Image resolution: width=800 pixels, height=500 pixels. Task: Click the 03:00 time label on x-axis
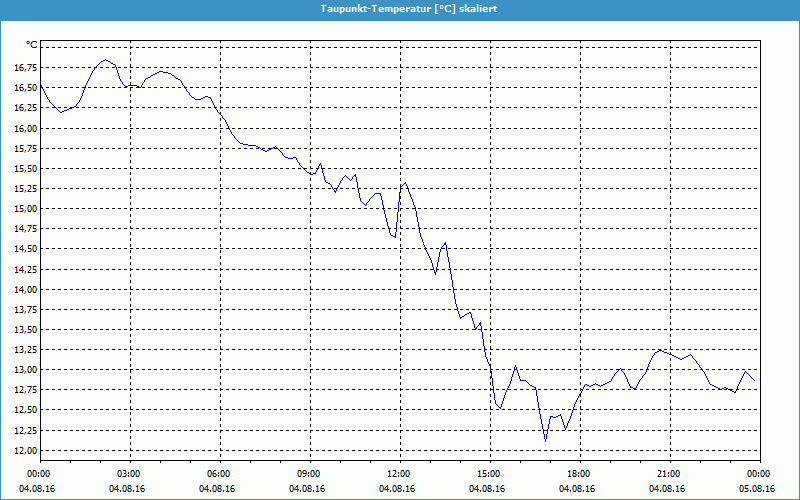point(129,474)
